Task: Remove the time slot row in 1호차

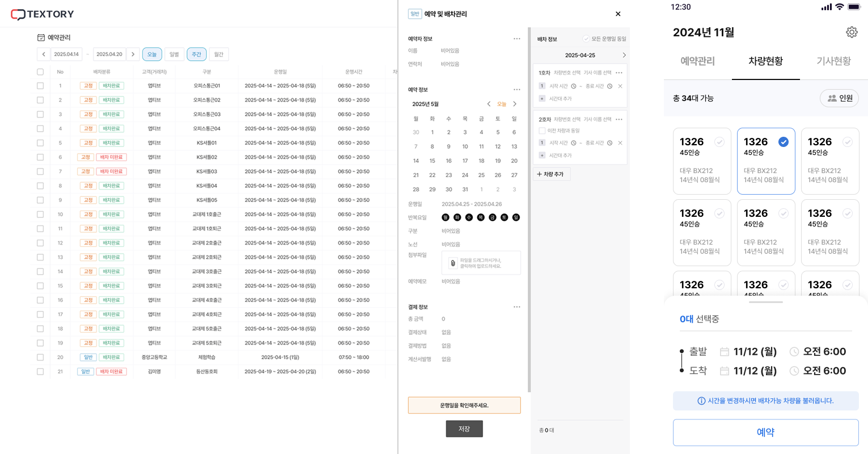Action: pyautogui.click(x=620, y=86)
